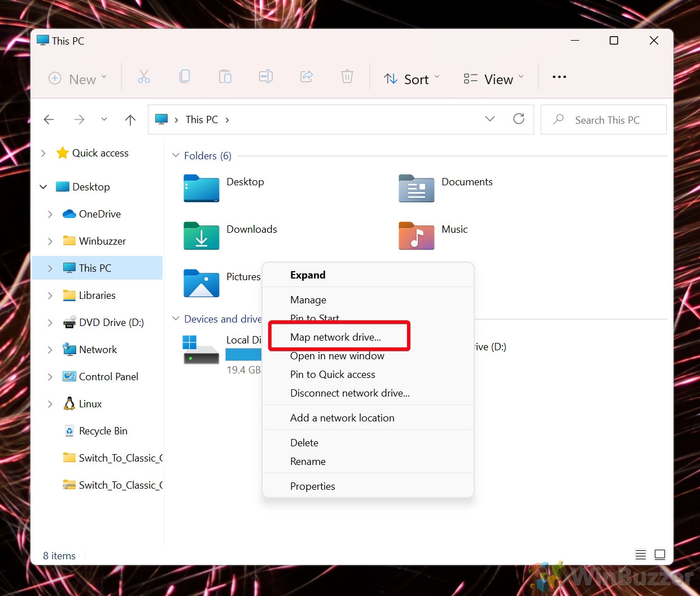The width and height of the screenshot is (700, 596).
Task: Click the Delete trash icon in toolbar
Action: pos(347,77)
